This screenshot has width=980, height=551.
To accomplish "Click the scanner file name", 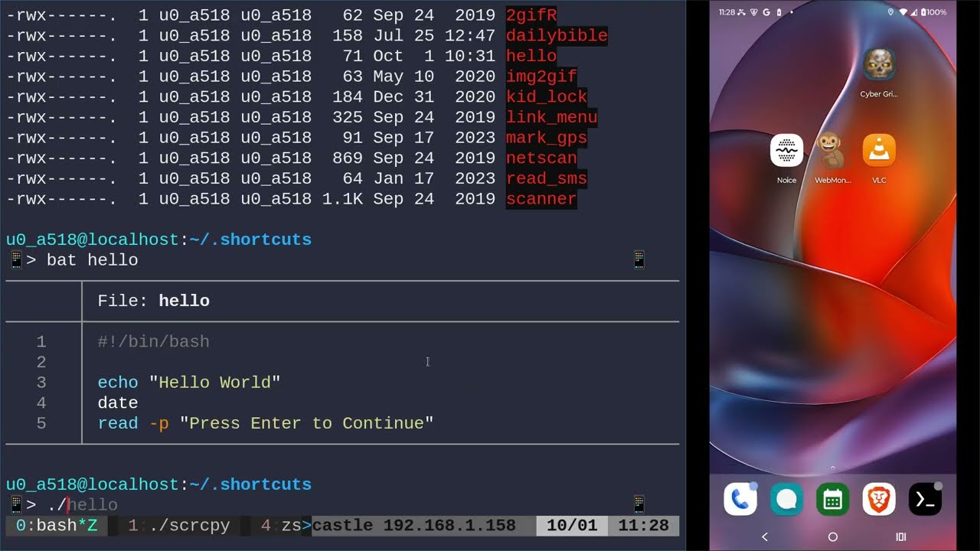I will (541, 199).
